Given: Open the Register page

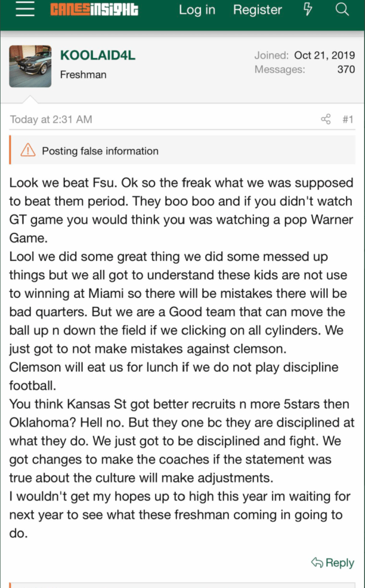Looking at the screenshot, I should (x=258, y=10).
